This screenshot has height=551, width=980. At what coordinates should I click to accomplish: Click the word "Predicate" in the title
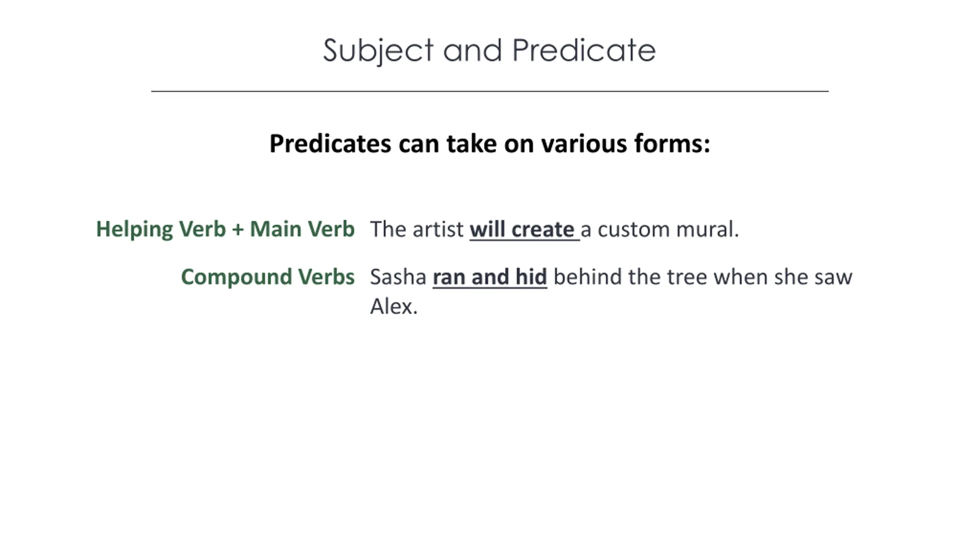(x=584, y=51)
